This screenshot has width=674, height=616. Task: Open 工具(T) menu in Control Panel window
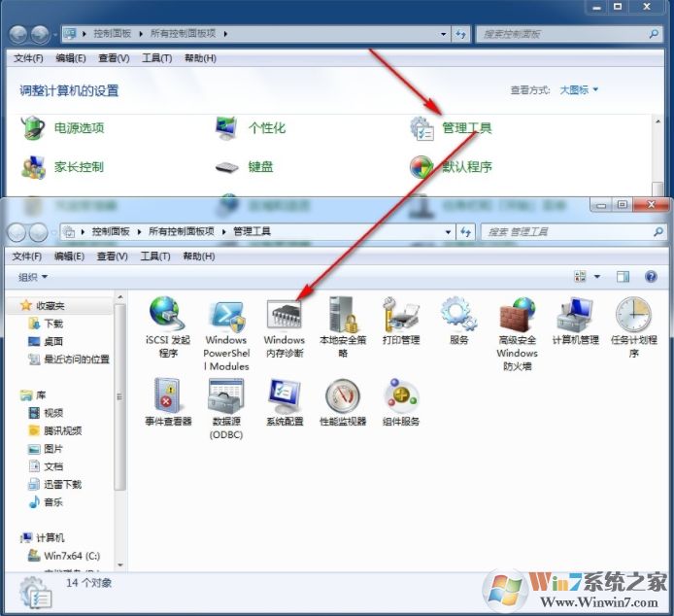157,58
